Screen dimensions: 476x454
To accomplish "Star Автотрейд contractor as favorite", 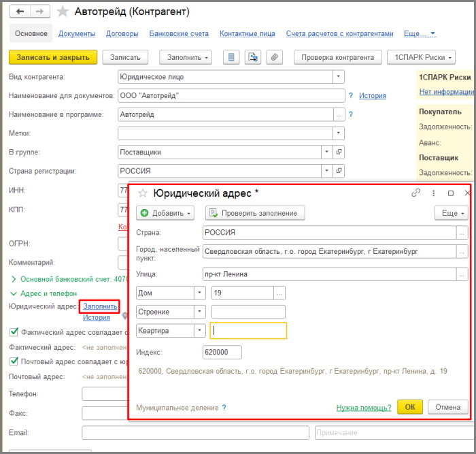I will (63, 12).
